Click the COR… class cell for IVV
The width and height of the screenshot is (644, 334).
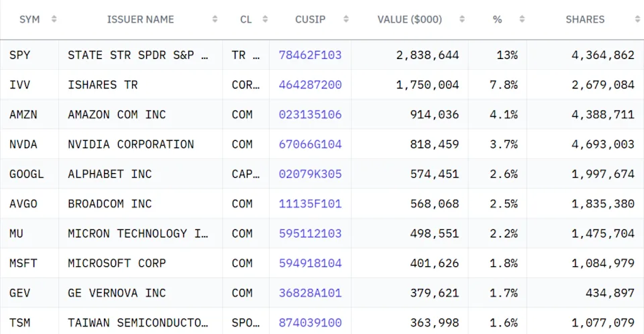point(246,85)
